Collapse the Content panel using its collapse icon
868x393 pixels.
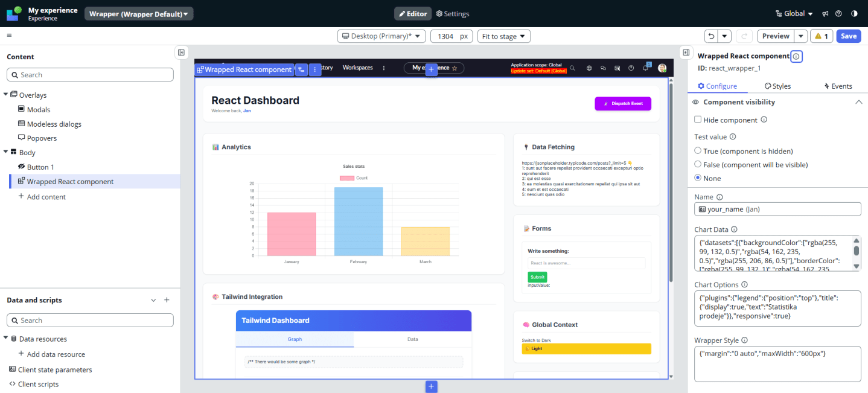(x=181, y=53)
